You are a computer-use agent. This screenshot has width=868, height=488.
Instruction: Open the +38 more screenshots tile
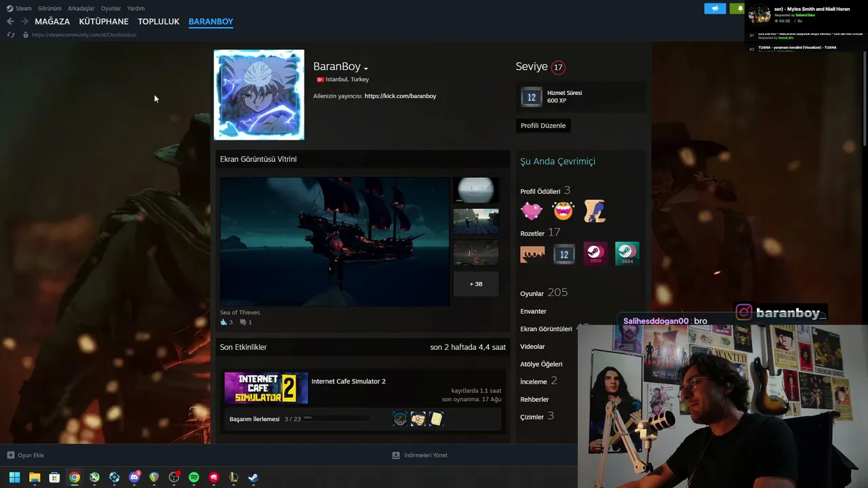[475, 284]
